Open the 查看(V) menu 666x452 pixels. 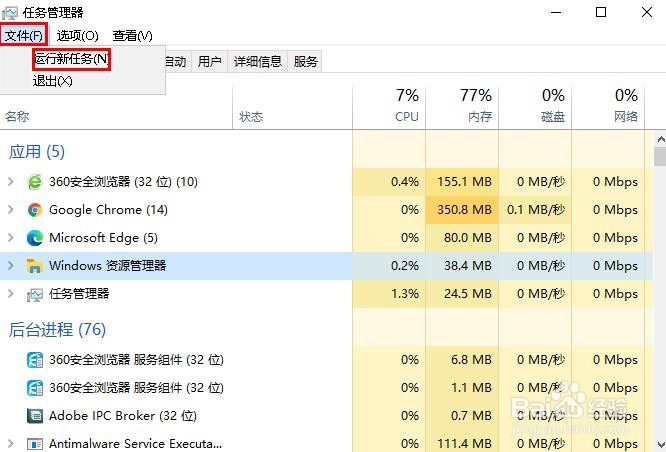click(133, 36)
